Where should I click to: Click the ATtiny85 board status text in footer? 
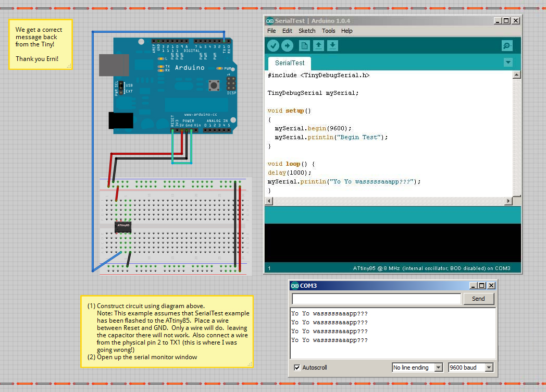click(431, 268)
